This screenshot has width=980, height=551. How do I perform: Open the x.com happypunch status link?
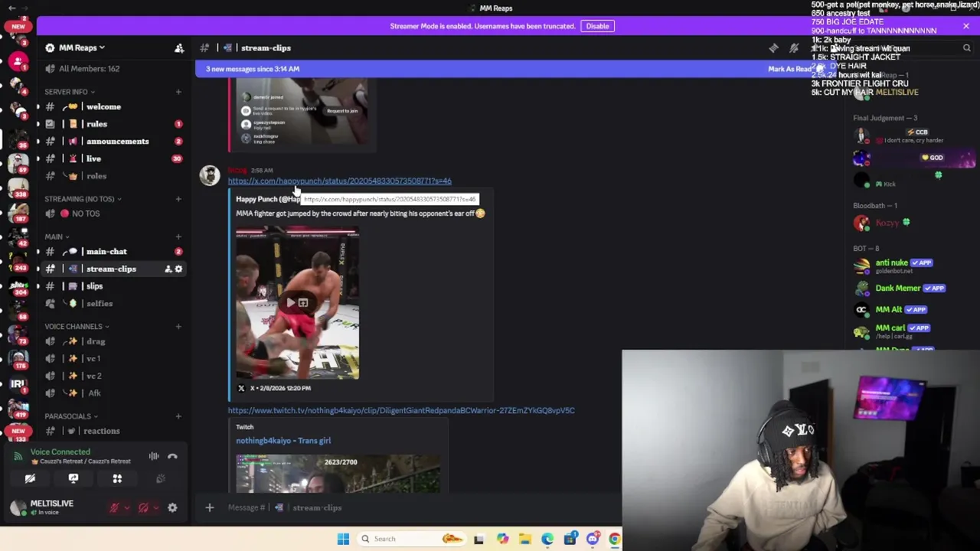339,181
